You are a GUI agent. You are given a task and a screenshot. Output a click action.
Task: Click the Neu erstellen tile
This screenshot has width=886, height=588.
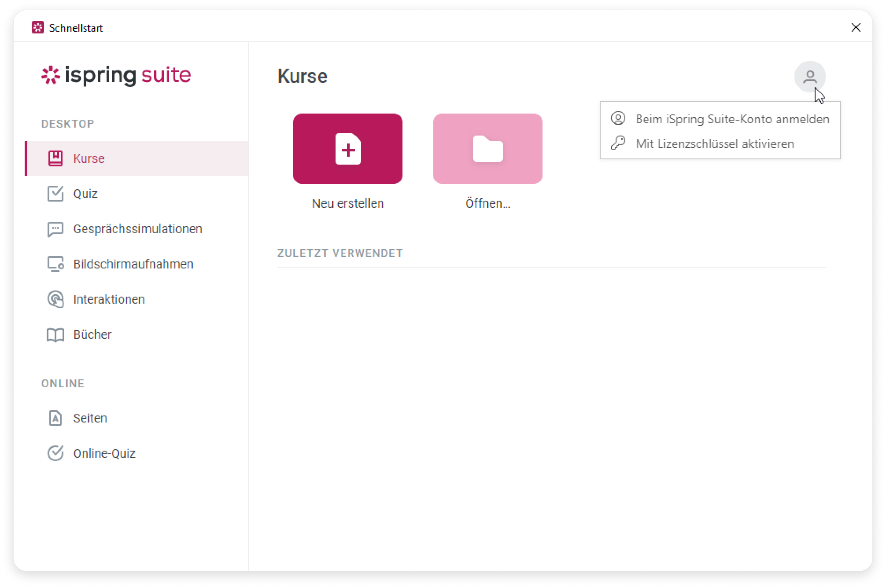click(347, 149)
